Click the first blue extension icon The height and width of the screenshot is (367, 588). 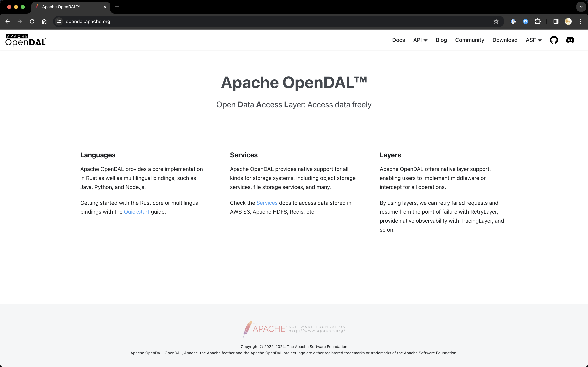513,21
